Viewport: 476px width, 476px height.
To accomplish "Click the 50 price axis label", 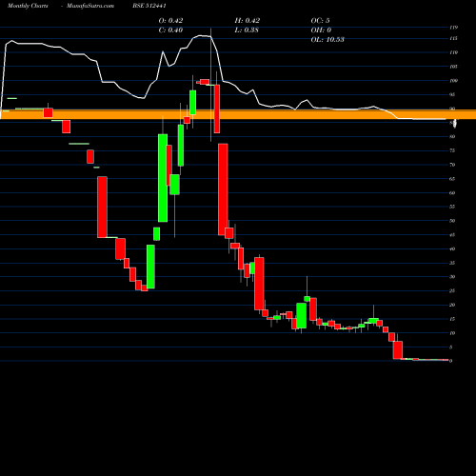I will point(452,221).
